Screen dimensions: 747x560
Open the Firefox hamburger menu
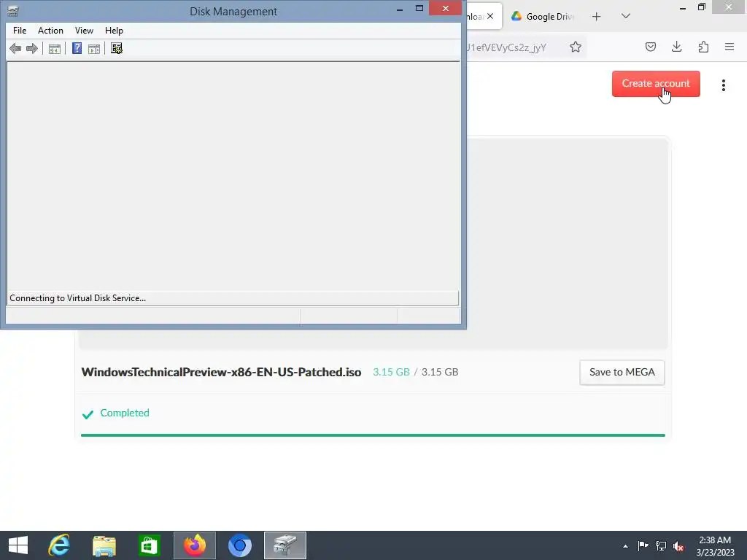[x=729, y=47]
